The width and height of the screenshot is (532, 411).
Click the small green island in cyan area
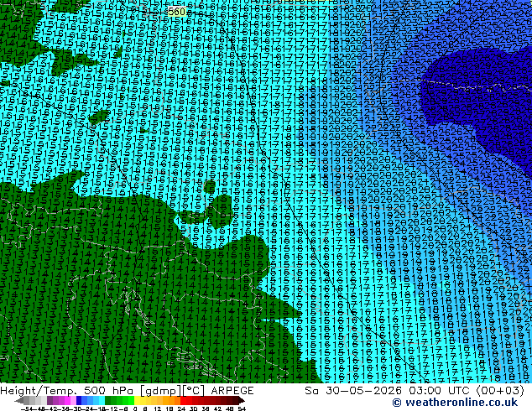coord(99,117)
